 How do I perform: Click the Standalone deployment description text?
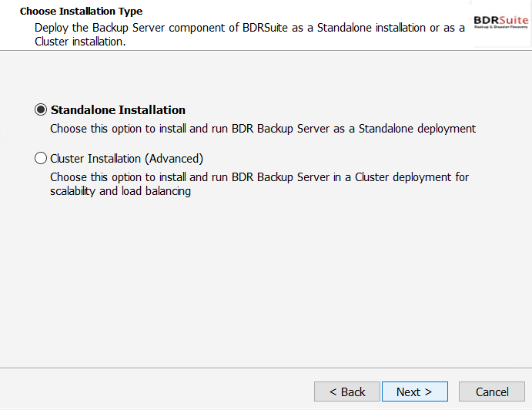coord(263,129)
